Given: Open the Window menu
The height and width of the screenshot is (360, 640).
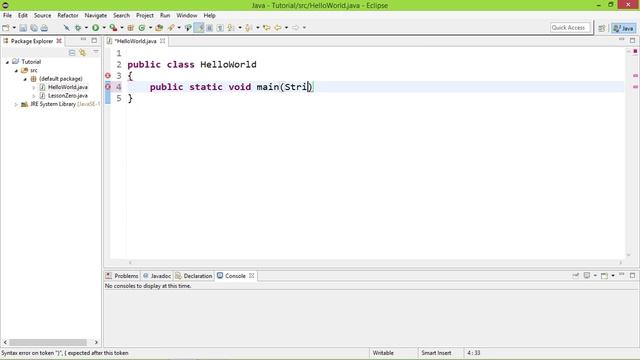Looking at the screenshot, I should pyautogui.click(x=187, y=16).
